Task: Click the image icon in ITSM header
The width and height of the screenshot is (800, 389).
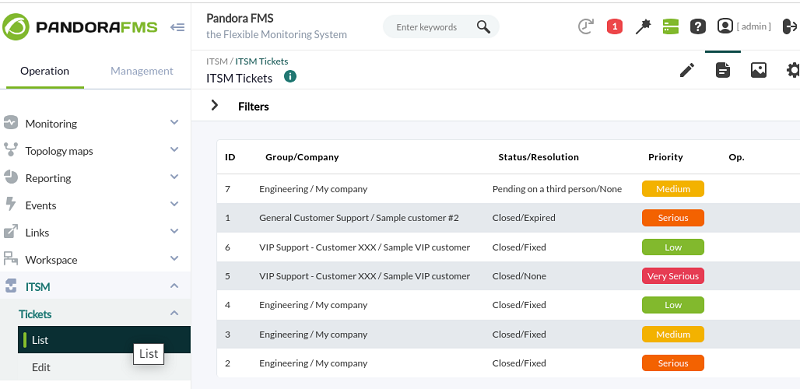Action: pyautogui.click(x=759, y=70)
